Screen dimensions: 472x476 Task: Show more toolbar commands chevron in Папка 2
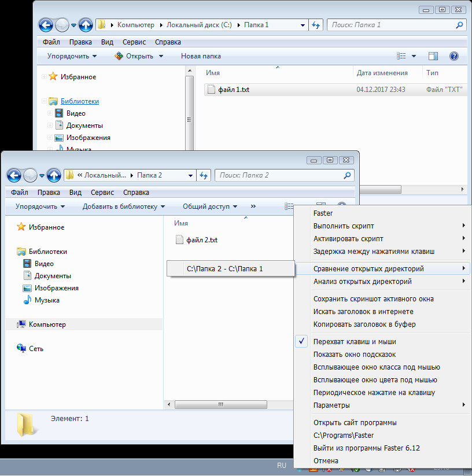(253, 206)
